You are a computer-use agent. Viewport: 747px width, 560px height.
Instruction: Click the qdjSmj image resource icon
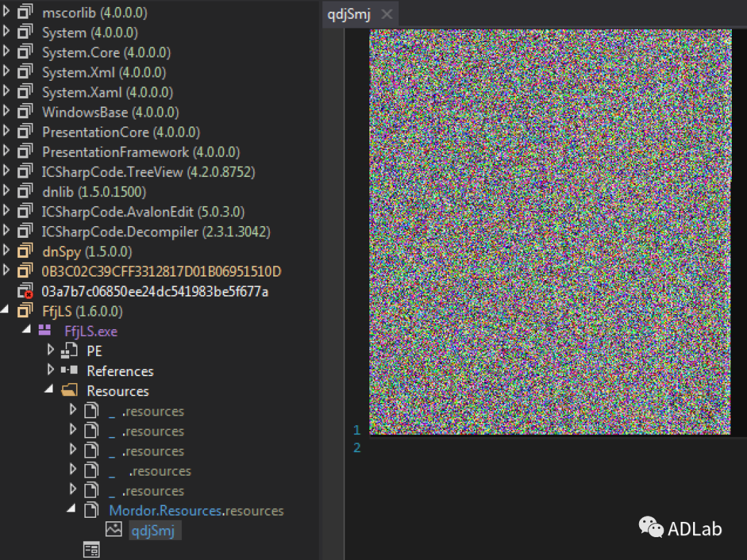113,530
